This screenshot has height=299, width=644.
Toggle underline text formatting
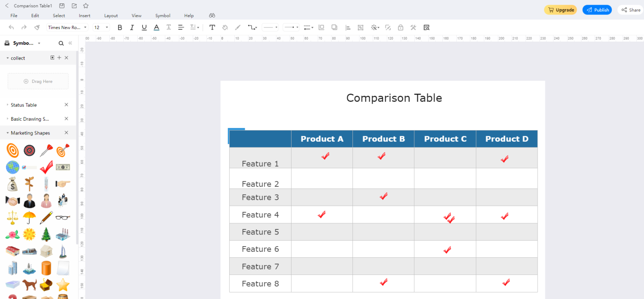(144, 27)
